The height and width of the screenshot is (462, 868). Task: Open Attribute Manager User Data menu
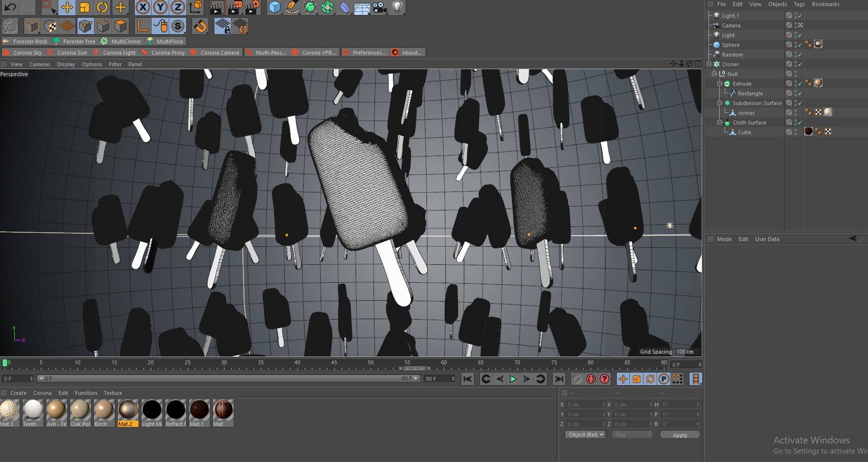[767, 239]
